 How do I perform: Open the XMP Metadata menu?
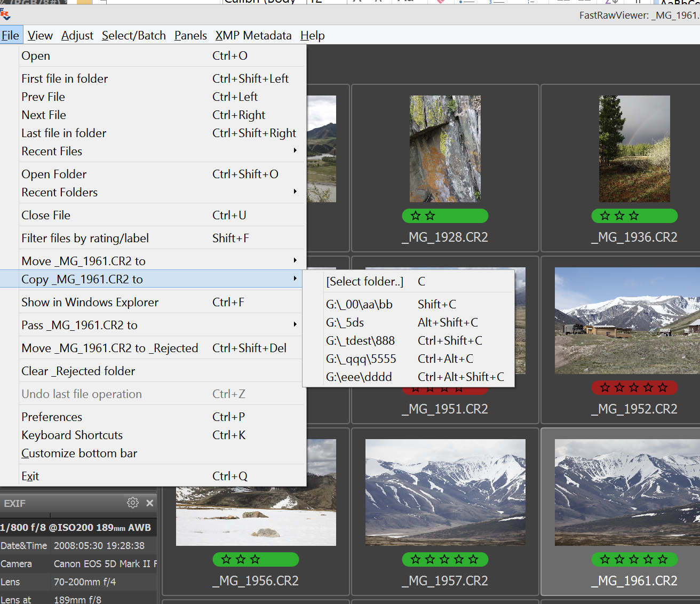click(x=253, y=36)
